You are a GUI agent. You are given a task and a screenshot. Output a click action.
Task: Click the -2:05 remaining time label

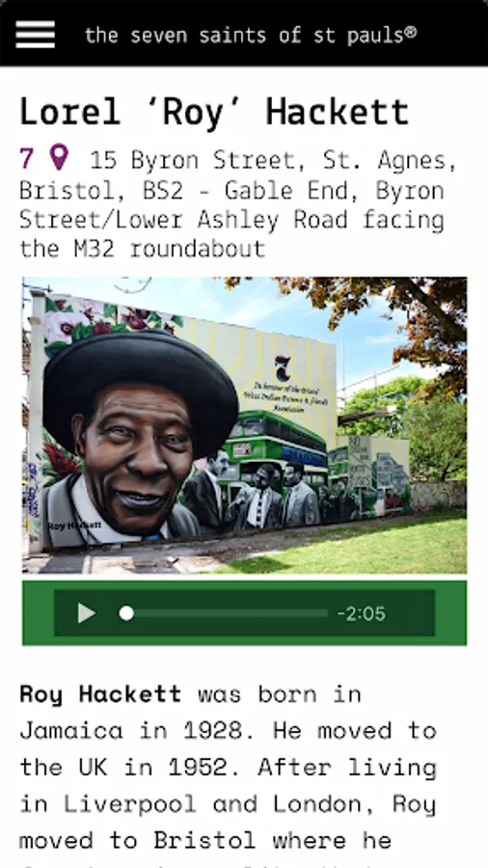click(362, 613)
